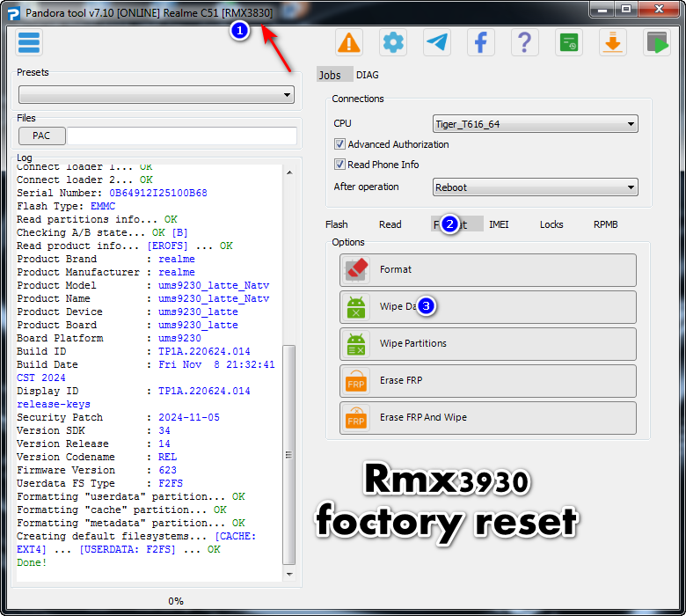
Task: Click Version SDK value 34
Action: (x=164, y=430)
